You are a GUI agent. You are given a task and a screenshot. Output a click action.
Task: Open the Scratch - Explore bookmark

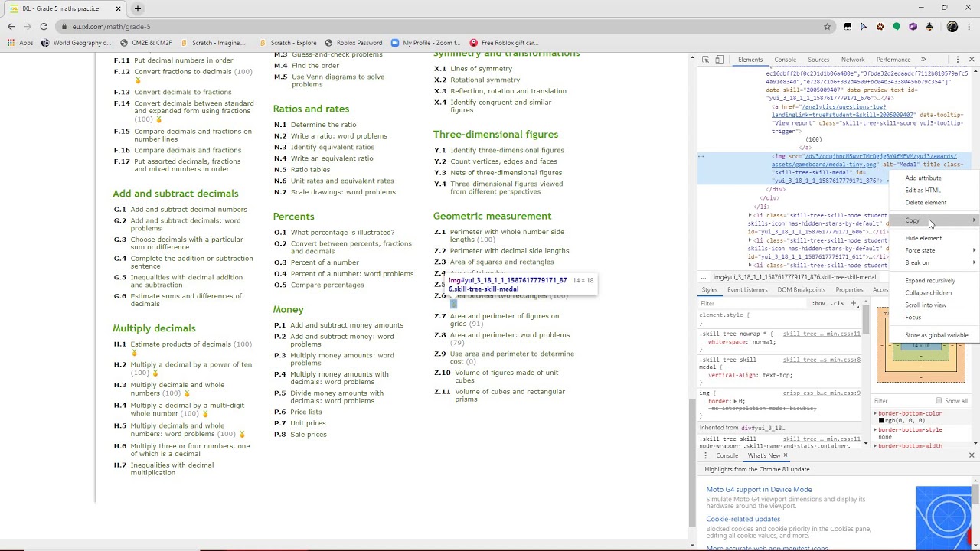tap(288, 43)
